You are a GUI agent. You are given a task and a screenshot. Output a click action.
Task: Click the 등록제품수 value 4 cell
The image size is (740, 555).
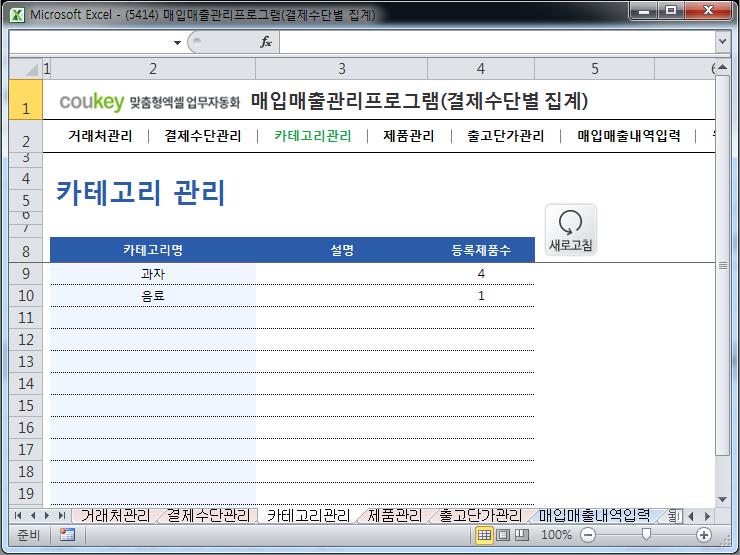click(481, 274)
